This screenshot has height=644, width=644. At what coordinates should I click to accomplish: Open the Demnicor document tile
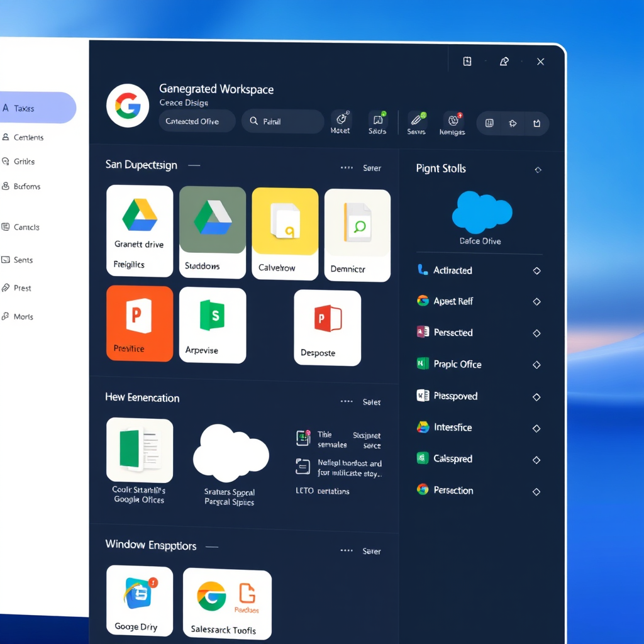coord(357,235)
